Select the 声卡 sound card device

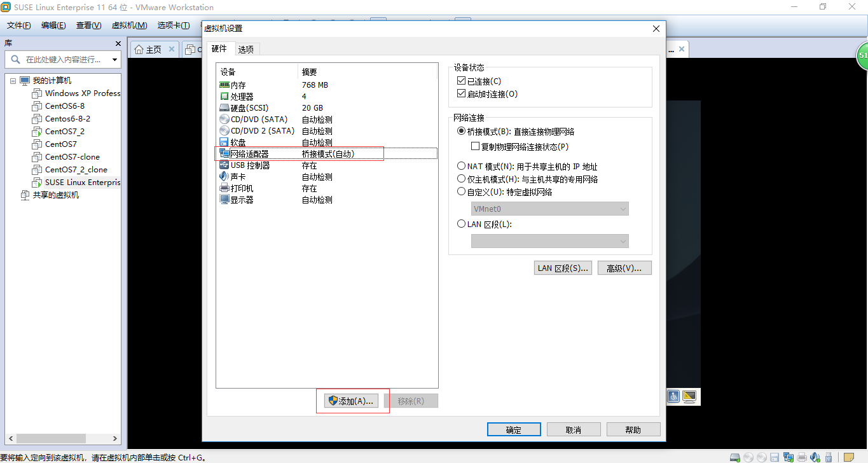point(327,177)
